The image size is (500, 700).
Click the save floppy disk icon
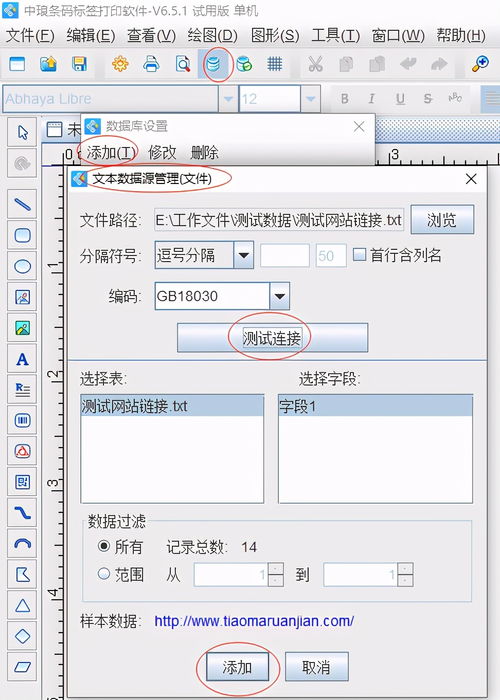[79, 64]
